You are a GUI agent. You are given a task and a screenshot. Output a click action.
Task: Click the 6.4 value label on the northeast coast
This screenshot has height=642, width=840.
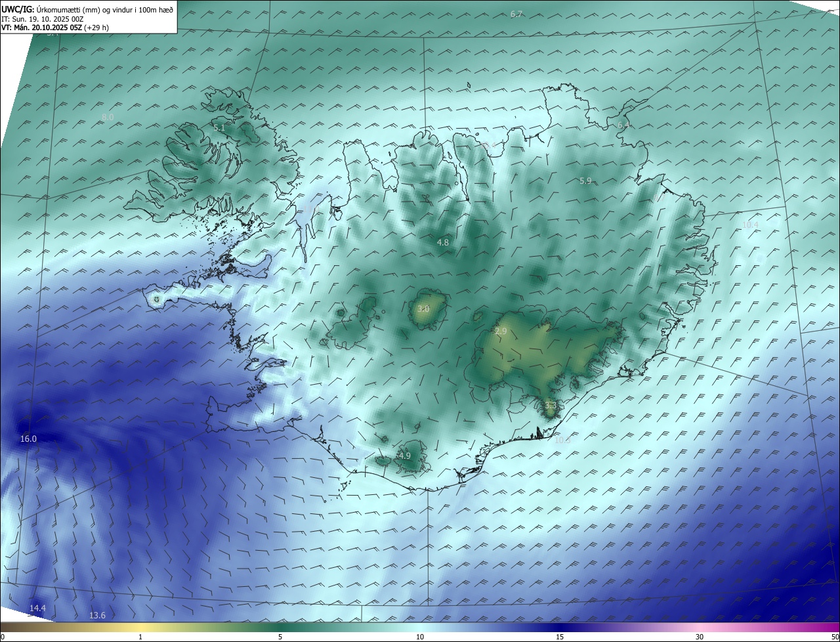pyautogui.click(x=623, y=125)
